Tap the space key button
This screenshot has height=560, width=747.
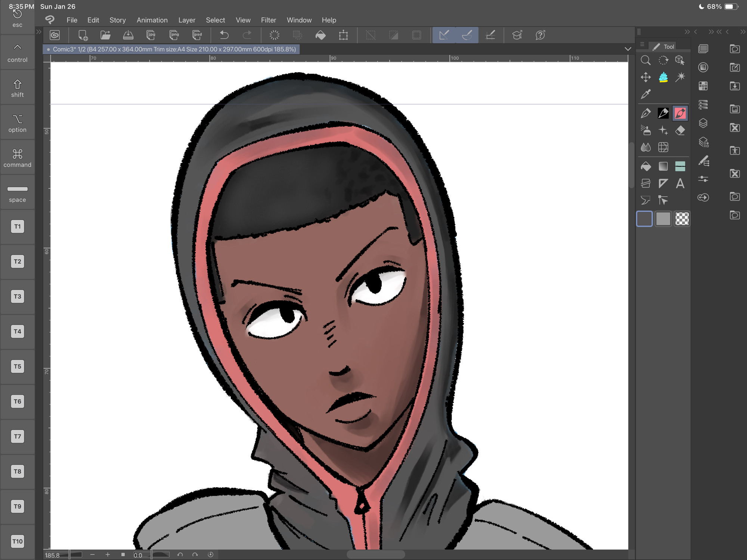pyautogui.click(x=17, y=193)
